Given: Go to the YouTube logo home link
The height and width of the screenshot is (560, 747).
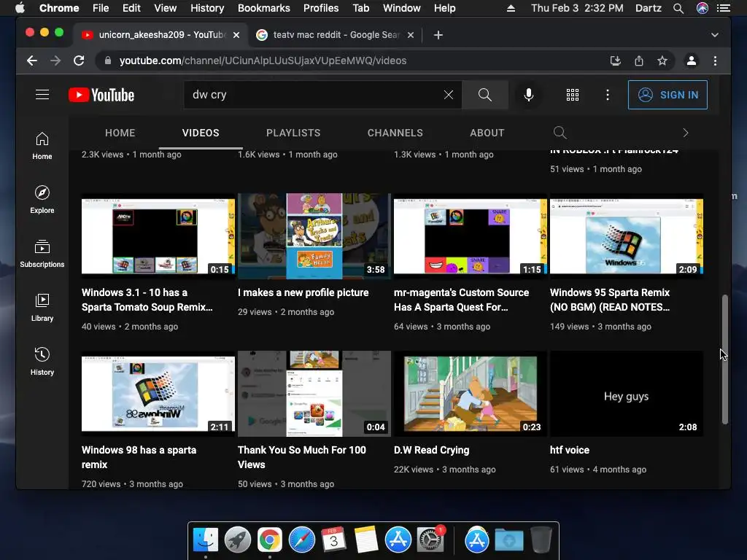Looking at the screenshot, I should [101, 95].
